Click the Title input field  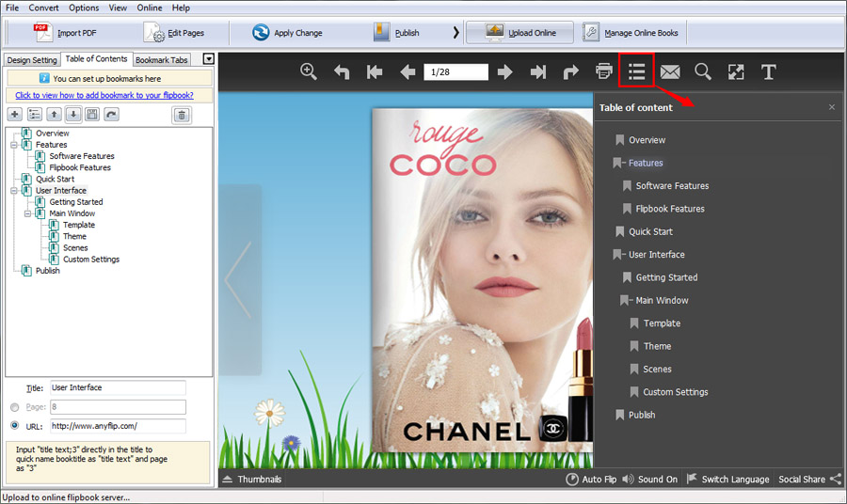tap(118, 387)
